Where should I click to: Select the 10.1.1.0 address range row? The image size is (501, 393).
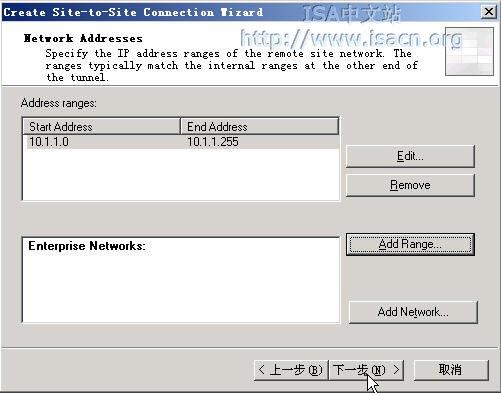[181, 142]
